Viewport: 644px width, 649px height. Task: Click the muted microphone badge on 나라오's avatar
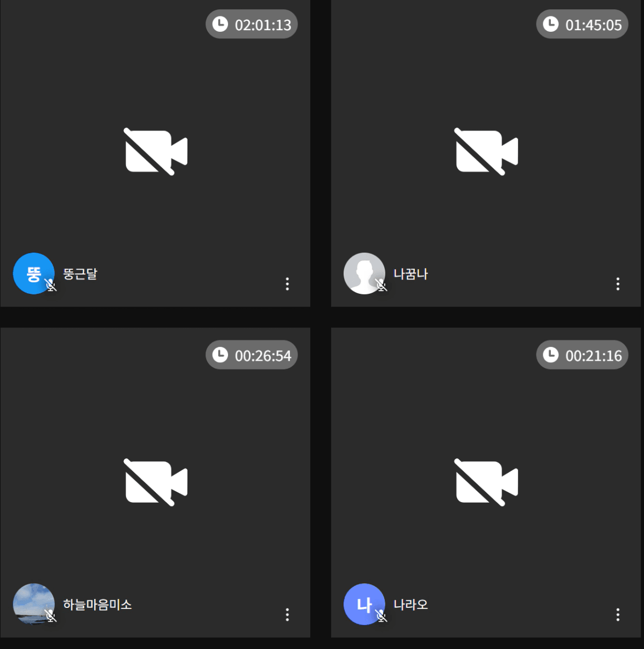[381, 616]
